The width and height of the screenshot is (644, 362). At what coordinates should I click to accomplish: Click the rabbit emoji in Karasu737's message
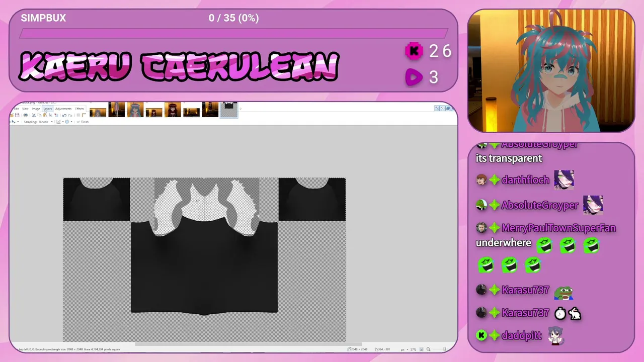click(x=575, y=313)
